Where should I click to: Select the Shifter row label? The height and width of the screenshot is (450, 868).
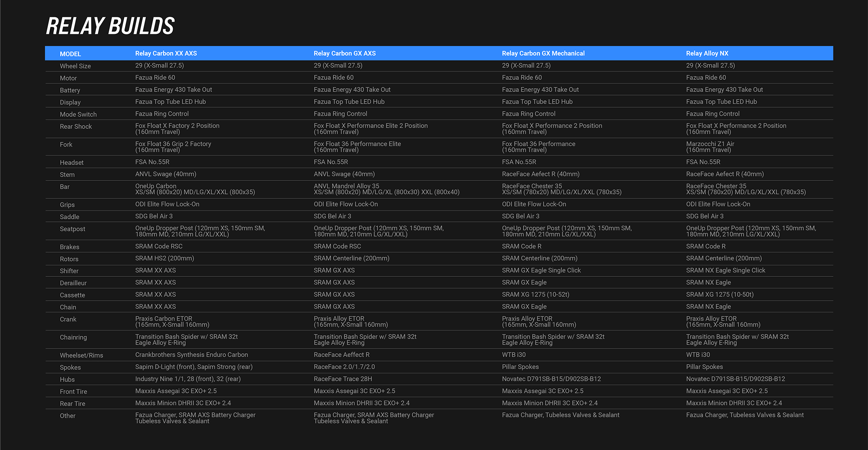click(69, 271)
